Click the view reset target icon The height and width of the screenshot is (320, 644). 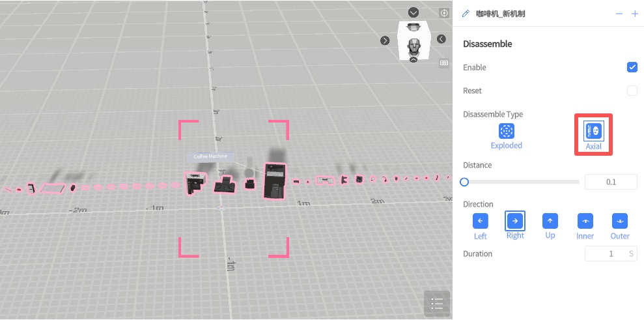pos(444,13)
